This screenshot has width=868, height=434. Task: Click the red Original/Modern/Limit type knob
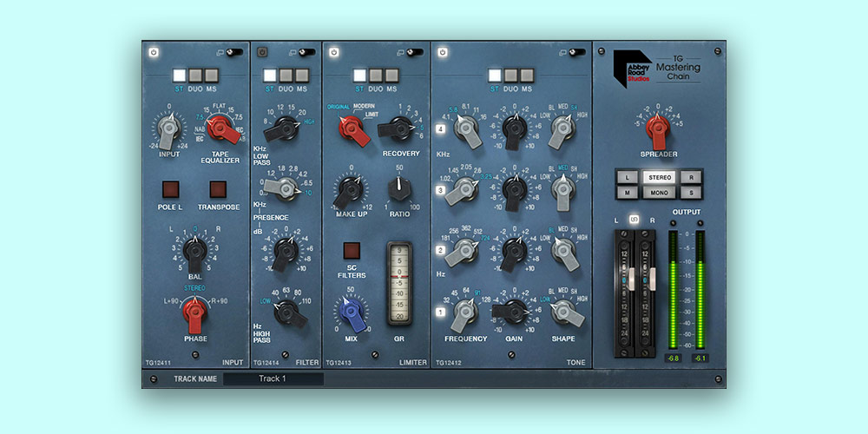(352, 129)
